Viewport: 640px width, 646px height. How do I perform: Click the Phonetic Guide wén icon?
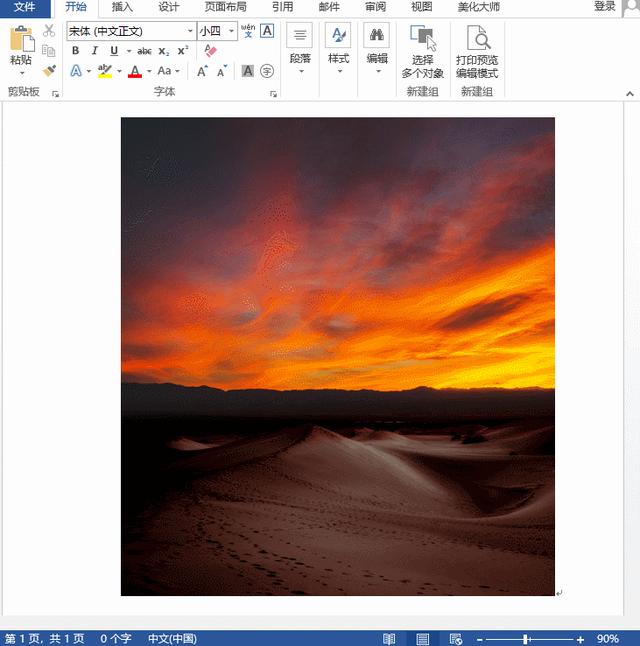pyautogui.click(x=248, y=30)
